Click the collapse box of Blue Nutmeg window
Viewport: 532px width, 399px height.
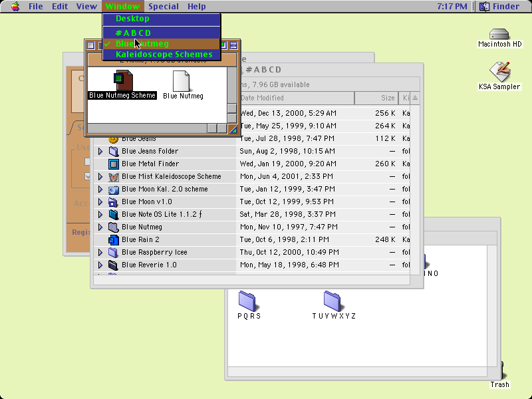[x=233, y=45]
